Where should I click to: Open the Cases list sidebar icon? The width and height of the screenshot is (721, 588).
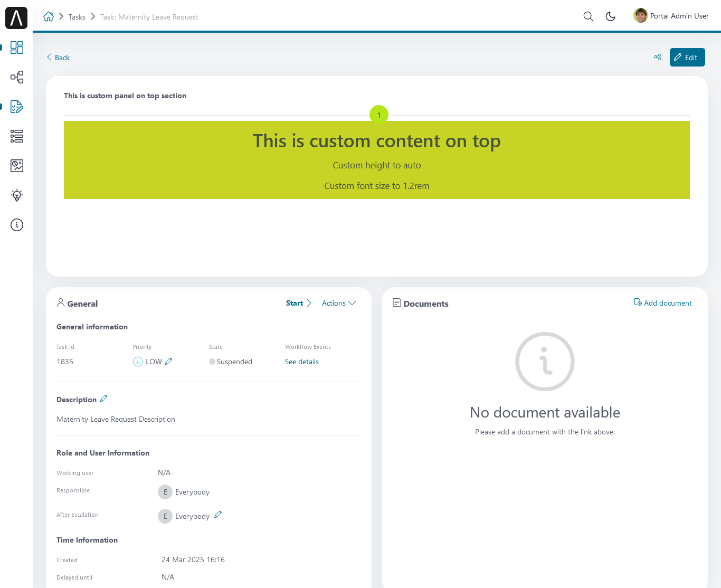tap(17, 136)
